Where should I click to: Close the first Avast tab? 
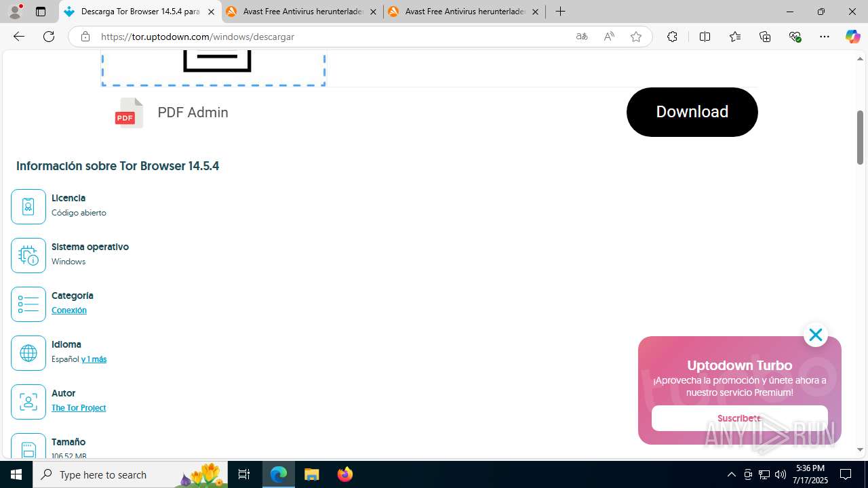click(x=373, y=12)
